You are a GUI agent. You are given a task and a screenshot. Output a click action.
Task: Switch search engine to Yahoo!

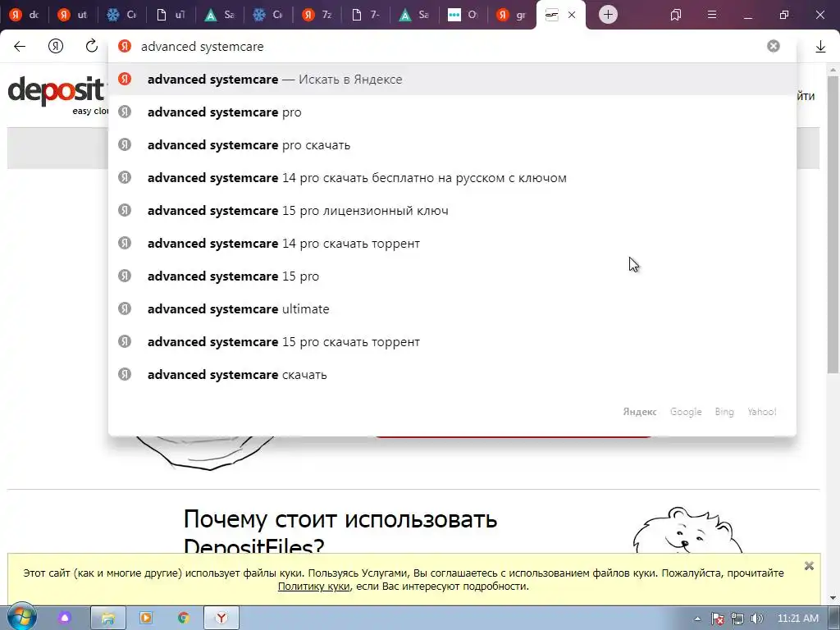[x=762, y=412]
